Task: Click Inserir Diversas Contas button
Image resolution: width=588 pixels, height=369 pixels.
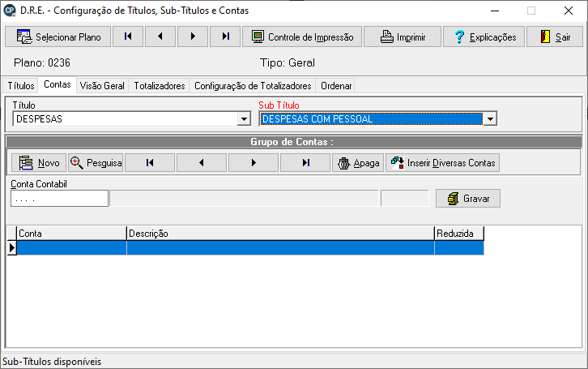Action: (442, 162)
